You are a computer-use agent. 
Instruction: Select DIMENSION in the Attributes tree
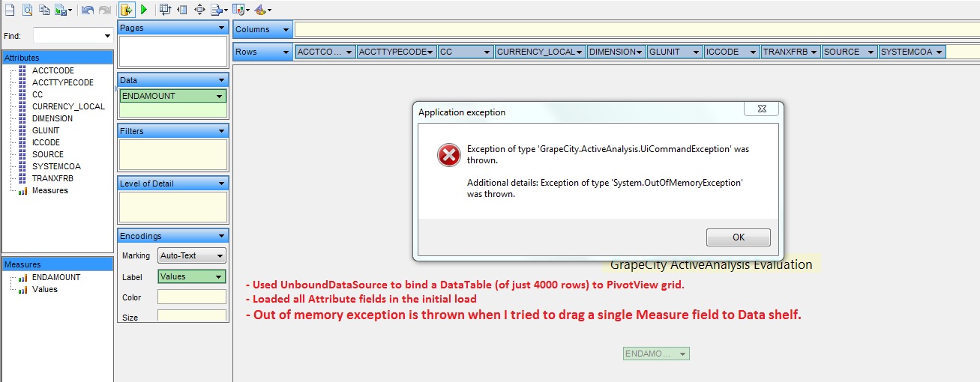pyautogui.click(x=52, y=118)
